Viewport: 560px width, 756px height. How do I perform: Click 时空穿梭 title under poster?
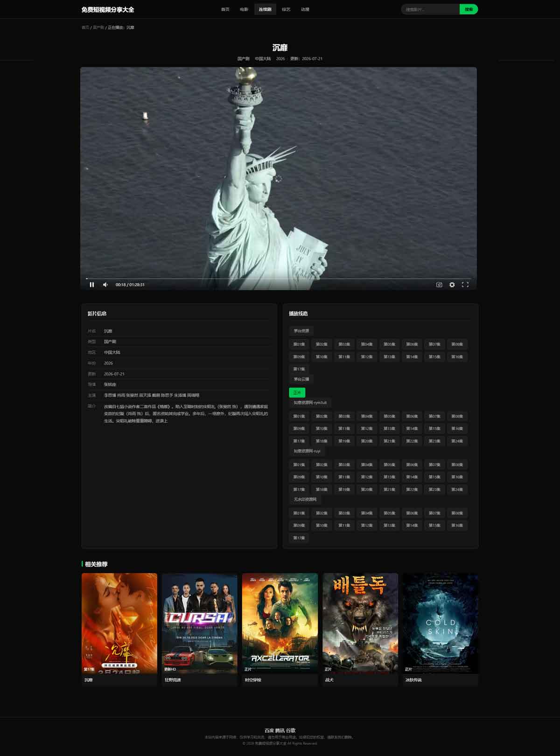253,680
